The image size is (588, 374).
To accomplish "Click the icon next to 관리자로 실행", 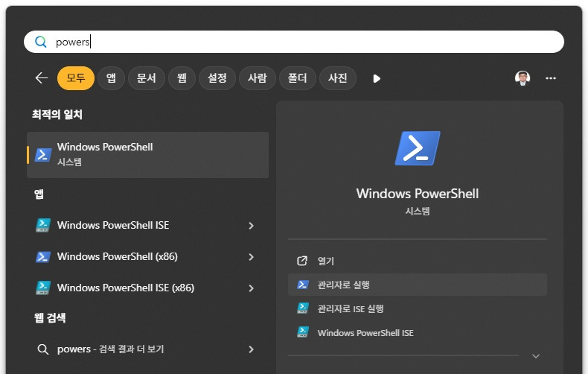I will coord(303,285).
